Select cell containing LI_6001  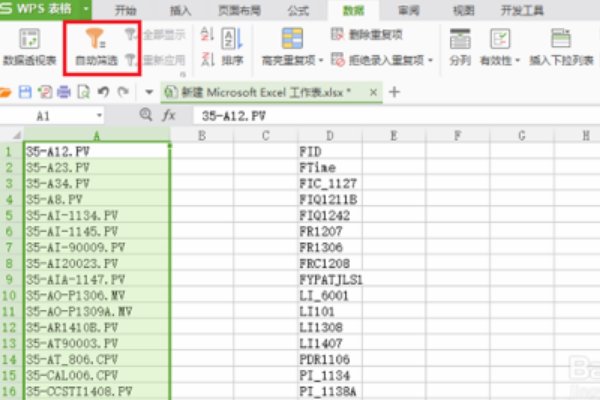click(330, 296)
